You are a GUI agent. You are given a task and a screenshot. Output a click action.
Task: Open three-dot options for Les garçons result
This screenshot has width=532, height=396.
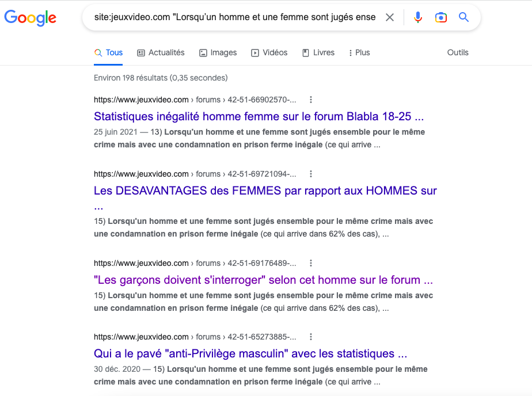(x=311, y=263)
